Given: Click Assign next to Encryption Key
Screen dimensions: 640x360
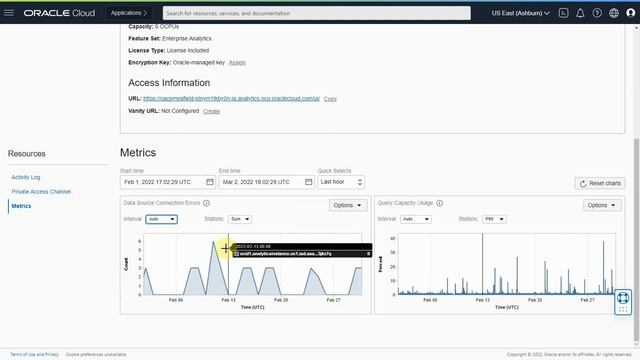Looking at the screenshot, I should [237, 62].
